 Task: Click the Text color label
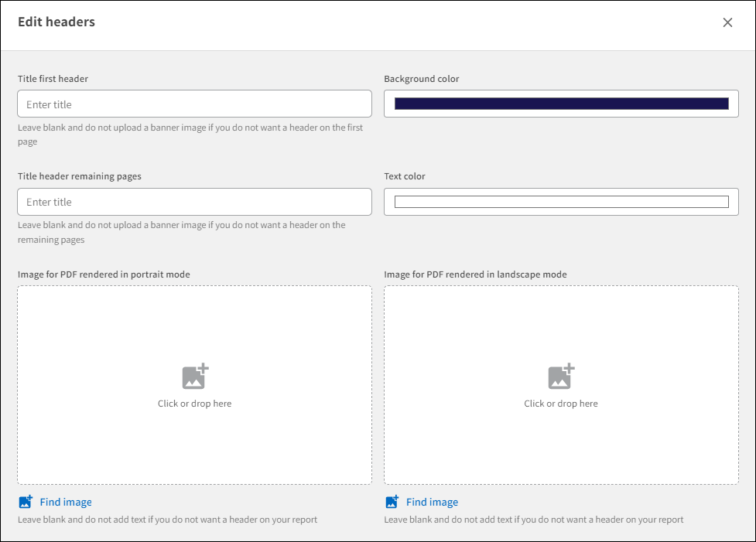pyautogui.click(x=405, y=176)
